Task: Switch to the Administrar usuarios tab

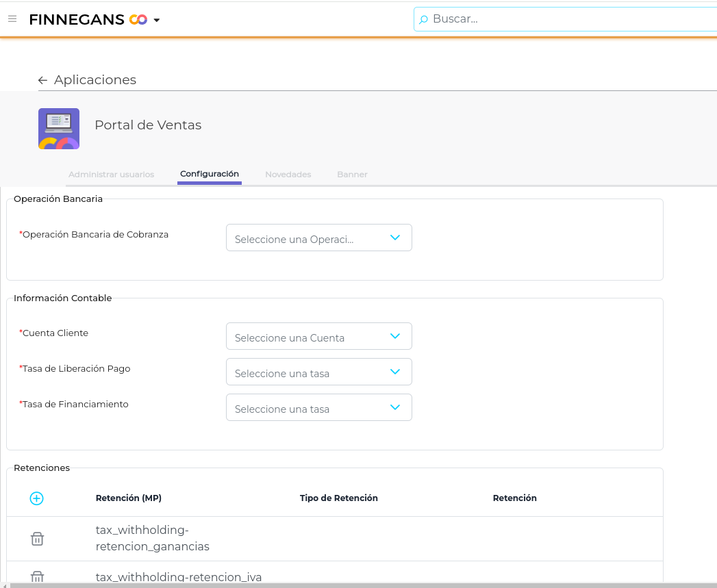Action: 111,175
